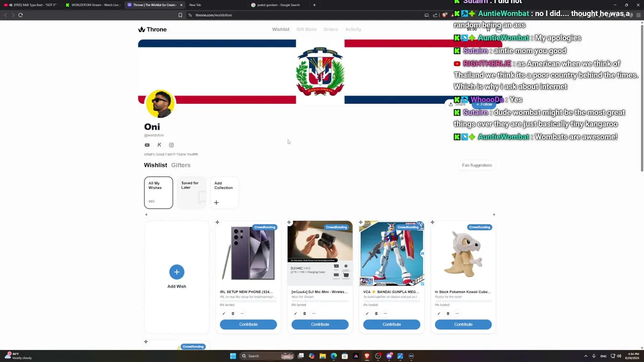This screenshot has height=362, width=644.
Task: Open a new browser tab
Action: pos(314,5)
